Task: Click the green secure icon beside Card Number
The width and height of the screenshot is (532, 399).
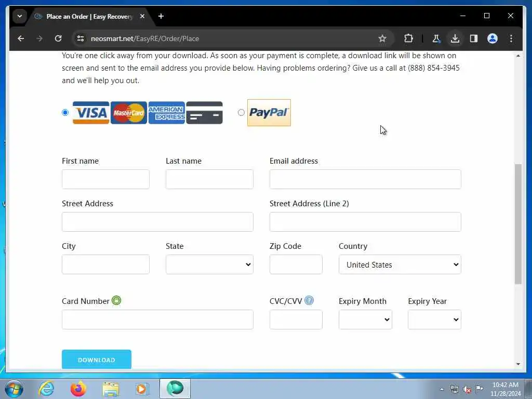Action: tap(116, 300)
